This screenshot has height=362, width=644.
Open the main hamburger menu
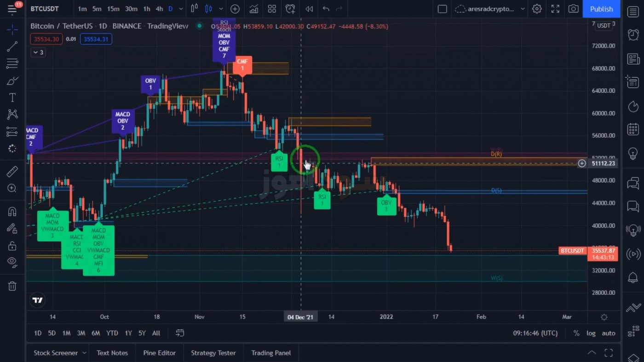tap(12, 9)
